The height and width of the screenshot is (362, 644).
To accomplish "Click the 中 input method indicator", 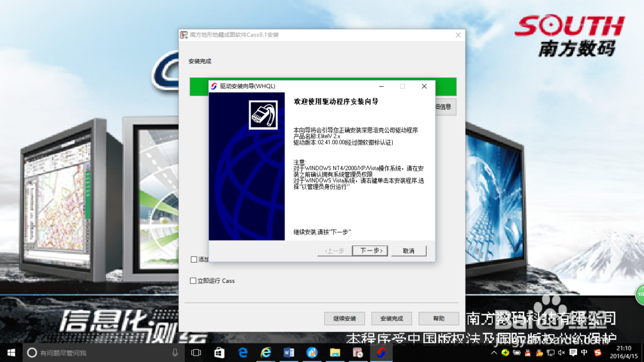I will click(584, 352).
